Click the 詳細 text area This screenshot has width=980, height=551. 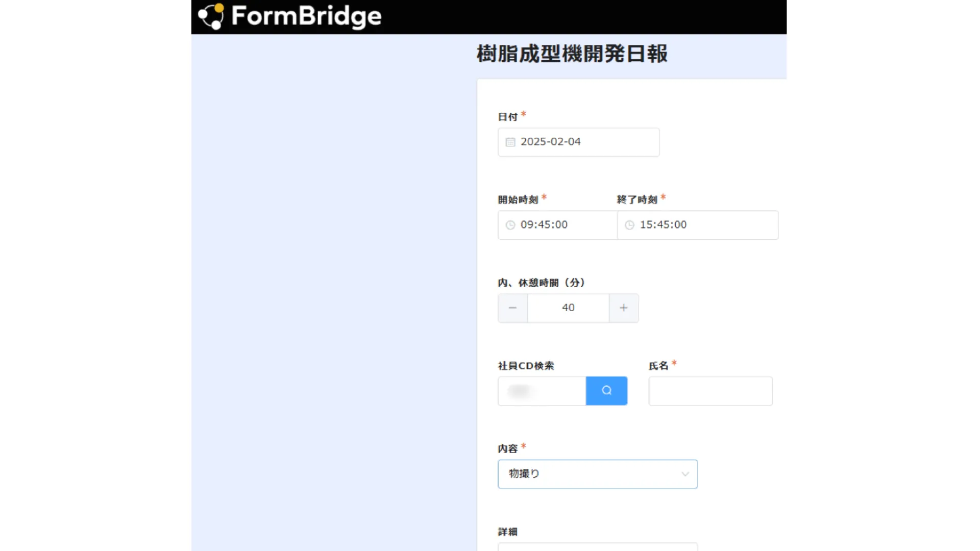[597, 547]
